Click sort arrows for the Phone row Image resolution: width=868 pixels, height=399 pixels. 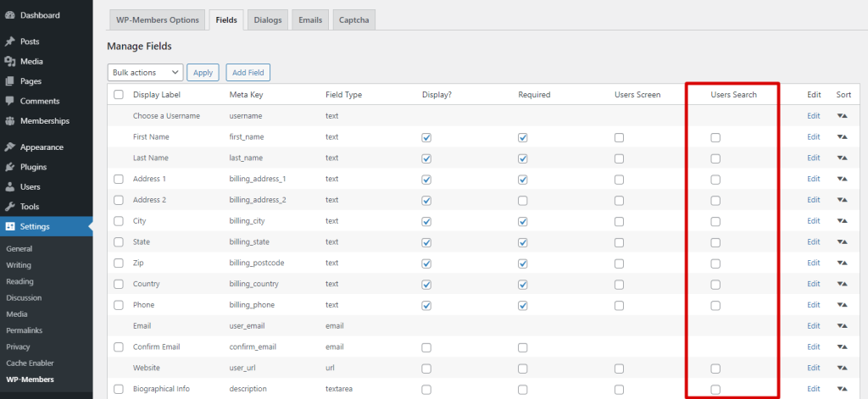click(x=843, y=305)
